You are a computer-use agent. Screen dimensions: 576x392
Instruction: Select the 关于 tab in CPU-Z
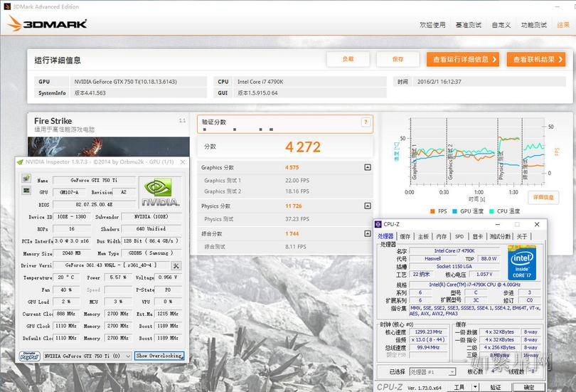pyautogui.click(x=522, y=236)
